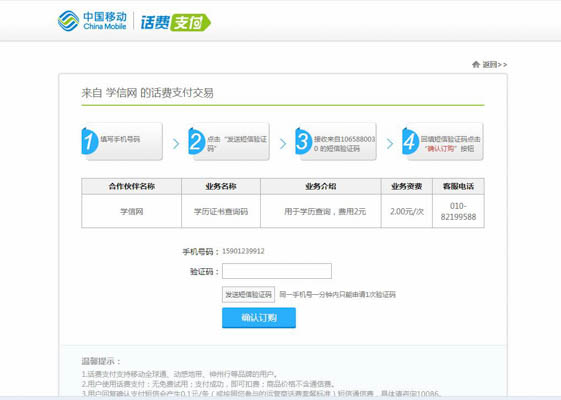Screen dimensions: 561x400
Task: Click the 同一手机号一分钟内只能申请1次验证码 note
Action: (x=337, y=294)
